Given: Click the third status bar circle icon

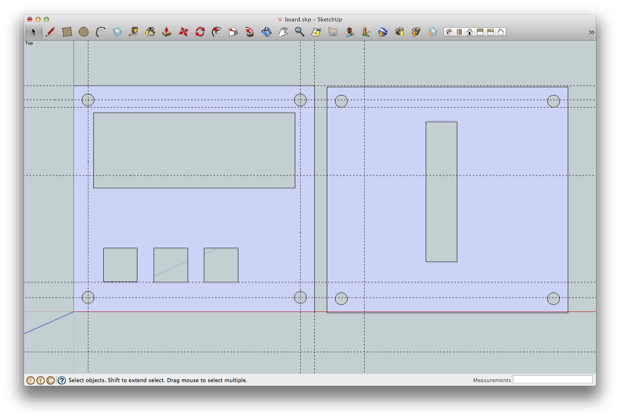Looking at the screenshot, I should click(x=51, y=380).
